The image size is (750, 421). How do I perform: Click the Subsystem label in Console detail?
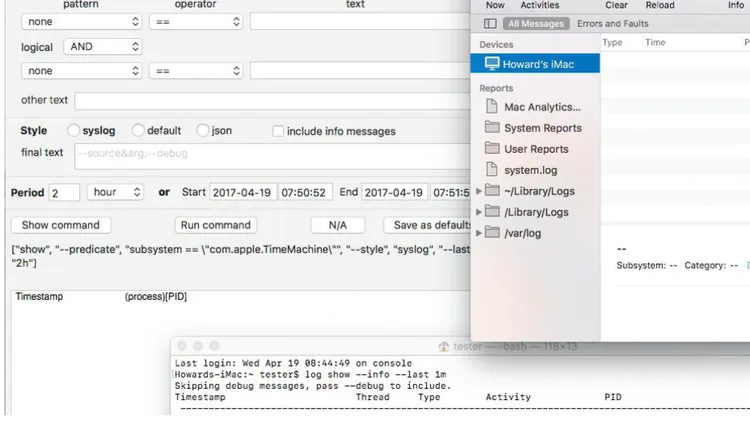coord(641,265)
